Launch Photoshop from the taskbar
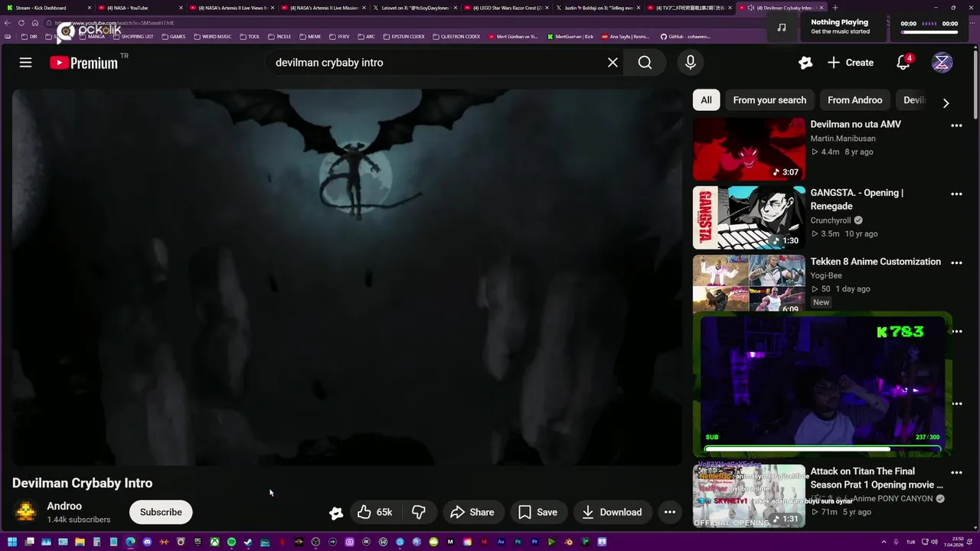The width and height of the screenshot is (980, 551). (x=518, y=542)
